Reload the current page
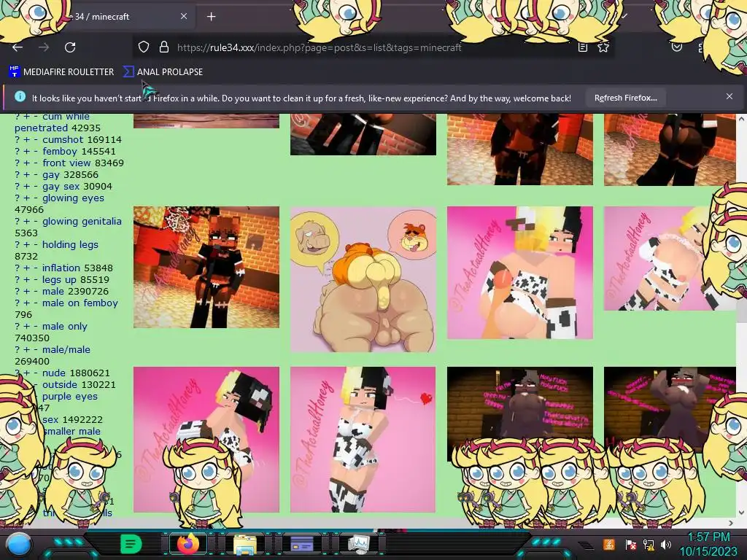The image size is (747, 560). pyautogui.click(x=70, y=47)
